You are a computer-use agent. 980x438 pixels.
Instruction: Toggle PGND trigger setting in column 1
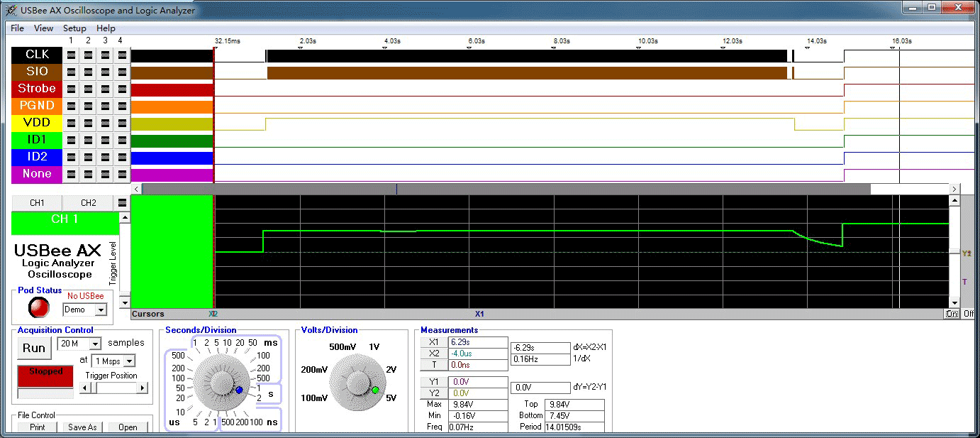tap(72, 106)
